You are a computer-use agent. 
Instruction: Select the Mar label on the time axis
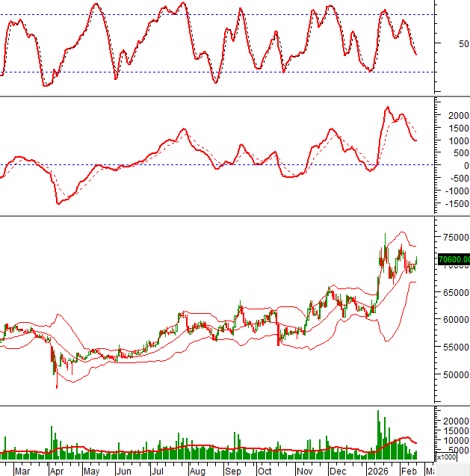tap(22, 471)
